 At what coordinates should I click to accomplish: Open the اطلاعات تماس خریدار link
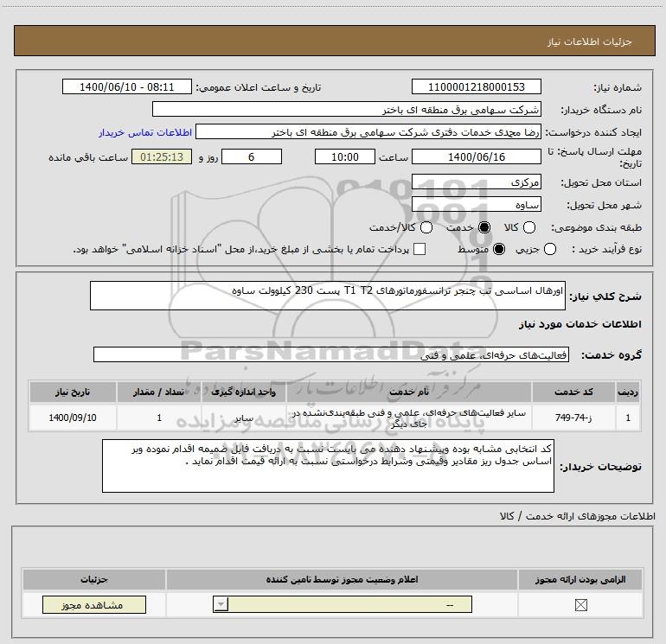pyautogui.click(x=145, y=132)
